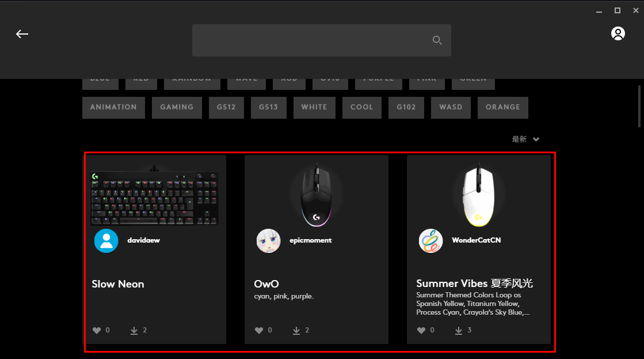Select the ORANGE tag filter
The image size is (644, 359).
(503, 107)
